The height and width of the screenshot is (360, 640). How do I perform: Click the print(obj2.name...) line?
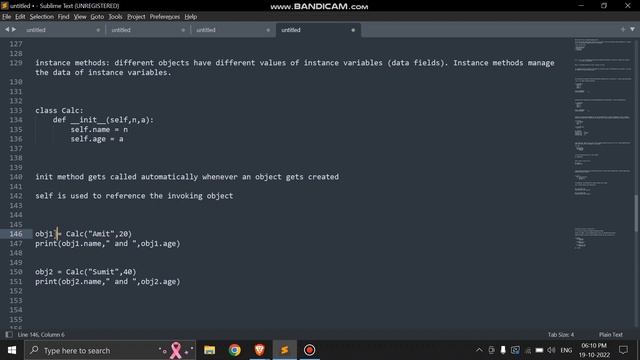(107, 281)
